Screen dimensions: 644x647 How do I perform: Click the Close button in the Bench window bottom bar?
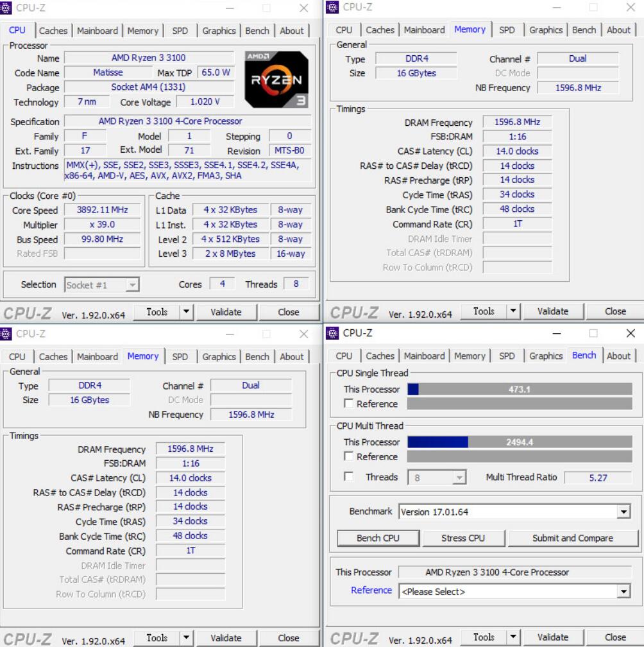click(x=615, y=637)
